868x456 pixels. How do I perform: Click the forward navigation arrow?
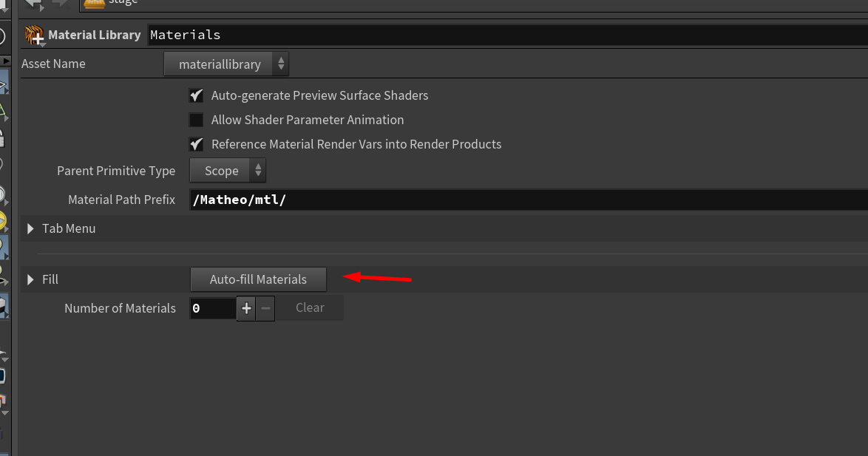[x=59, y=3]
